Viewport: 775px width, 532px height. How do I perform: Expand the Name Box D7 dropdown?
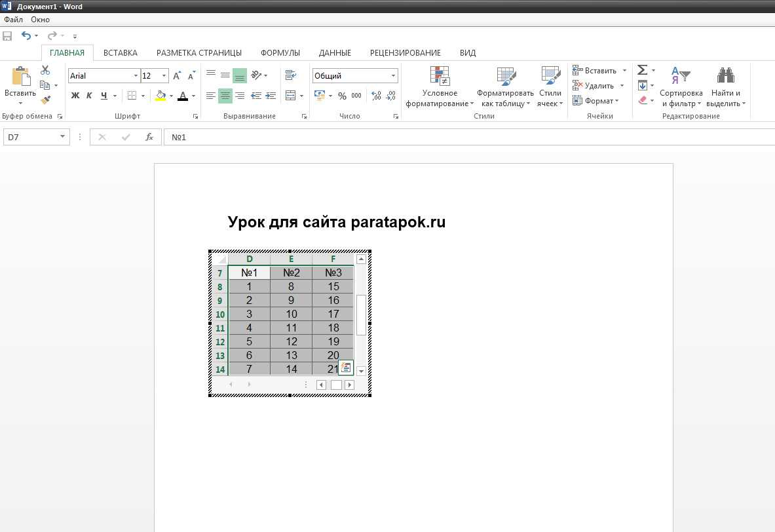click(x=62, y=136)
